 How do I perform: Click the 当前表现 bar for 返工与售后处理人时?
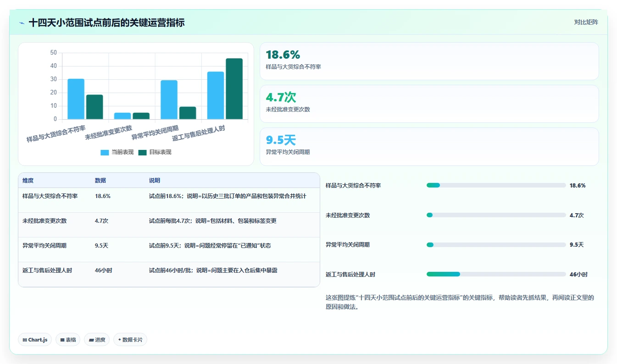216,95
